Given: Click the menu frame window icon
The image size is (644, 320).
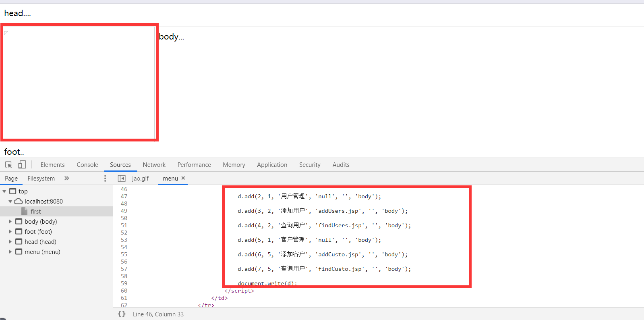Looking at the screenshot, I should click(x=19, y=251).
